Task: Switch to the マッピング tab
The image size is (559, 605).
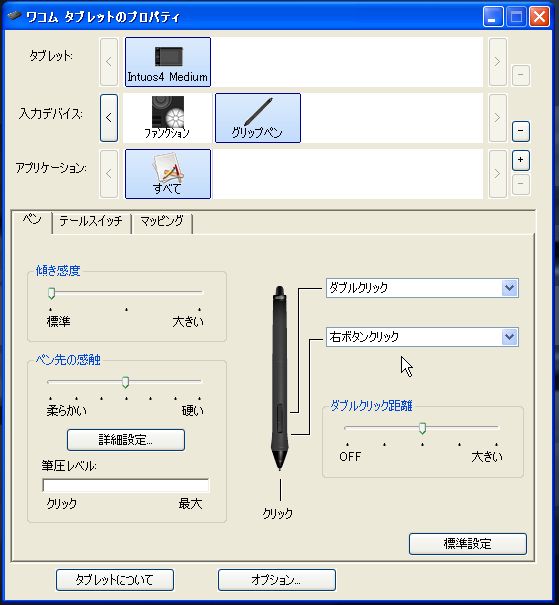Action: click(162, 221)
